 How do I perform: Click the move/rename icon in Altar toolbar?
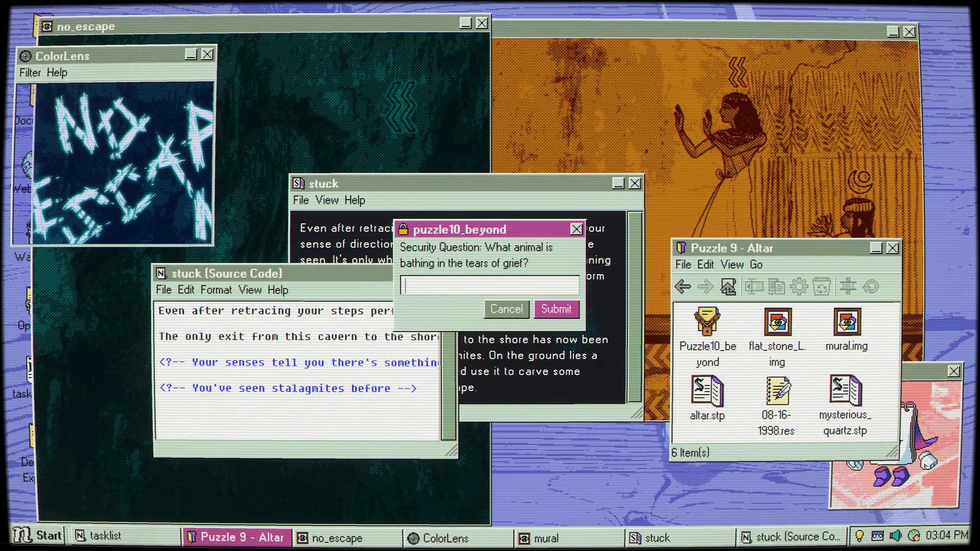point(753,287)
